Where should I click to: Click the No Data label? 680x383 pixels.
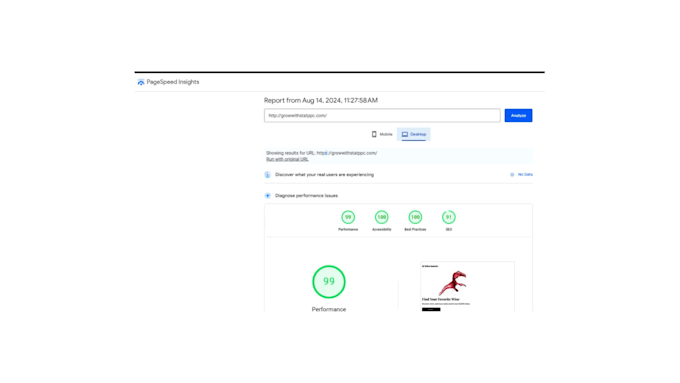pos(525,174)
